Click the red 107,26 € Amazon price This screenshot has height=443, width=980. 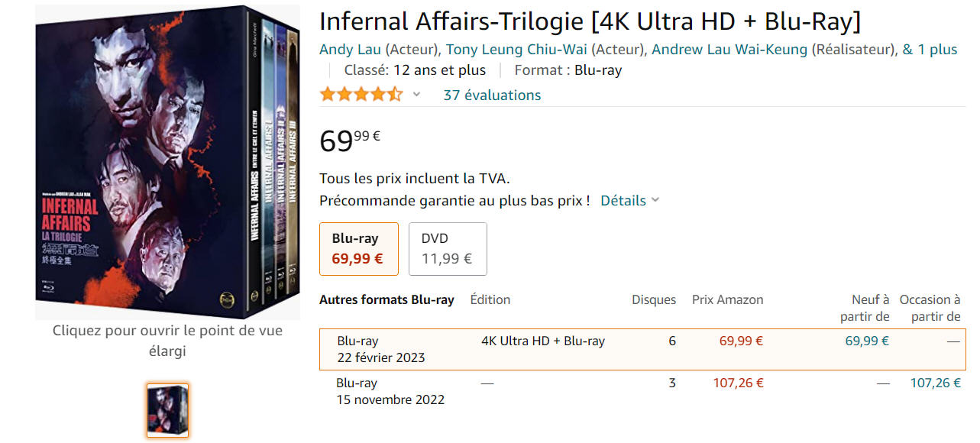pyautogui.click(x=738, y=383)
